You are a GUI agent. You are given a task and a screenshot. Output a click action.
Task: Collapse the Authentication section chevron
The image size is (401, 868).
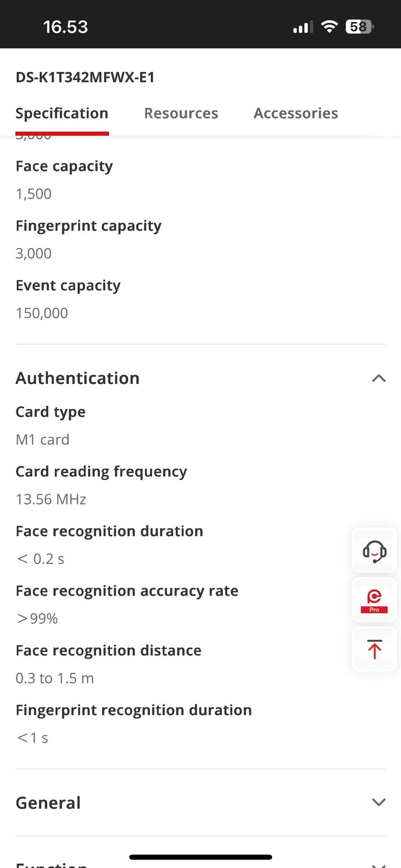(378, 378)
